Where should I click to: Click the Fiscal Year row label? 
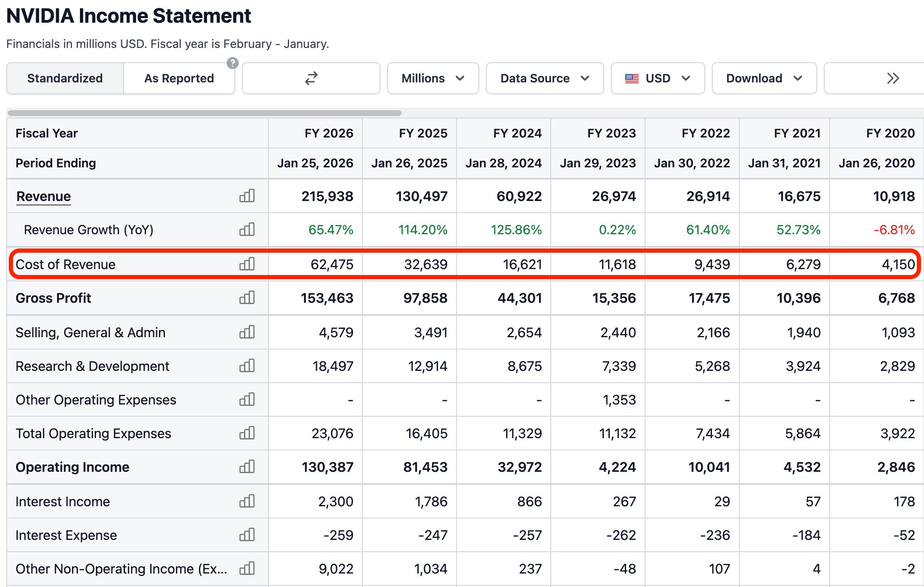(x=47, y=133)
